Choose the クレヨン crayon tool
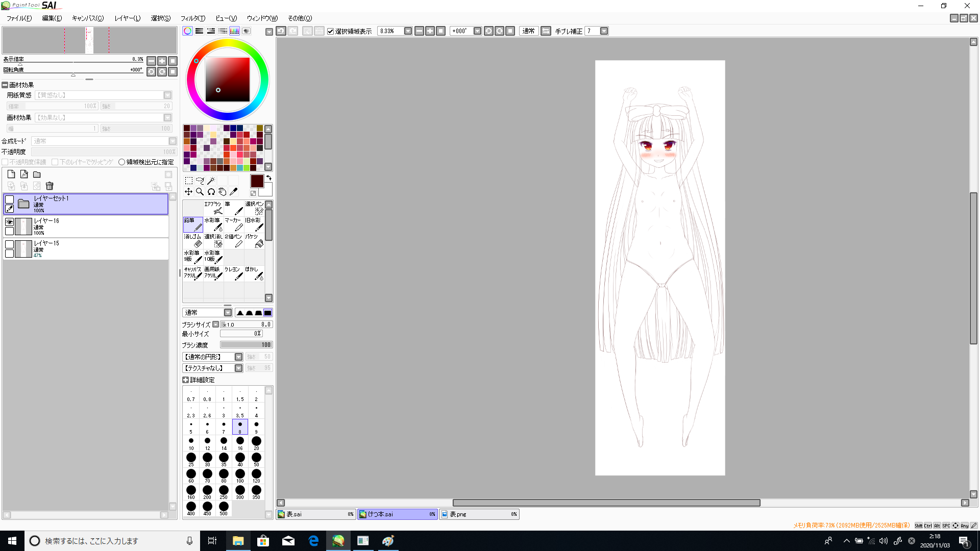Viewport: 980px width, 551px height. (x=234, y=273)
